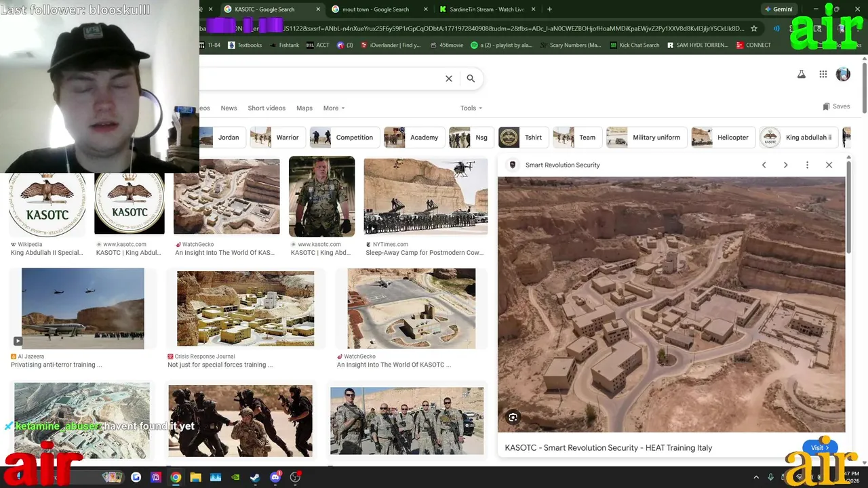Open Kick Chat Search bookmark
The image size is (868, 488).
click(x=634, y=45)
